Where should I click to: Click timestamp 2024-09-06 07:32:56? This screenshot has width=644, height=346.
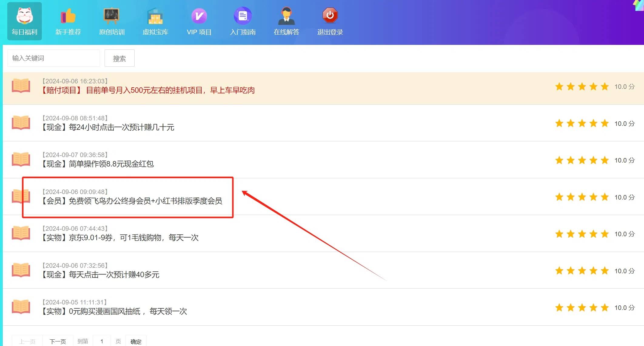click(75, 266)
